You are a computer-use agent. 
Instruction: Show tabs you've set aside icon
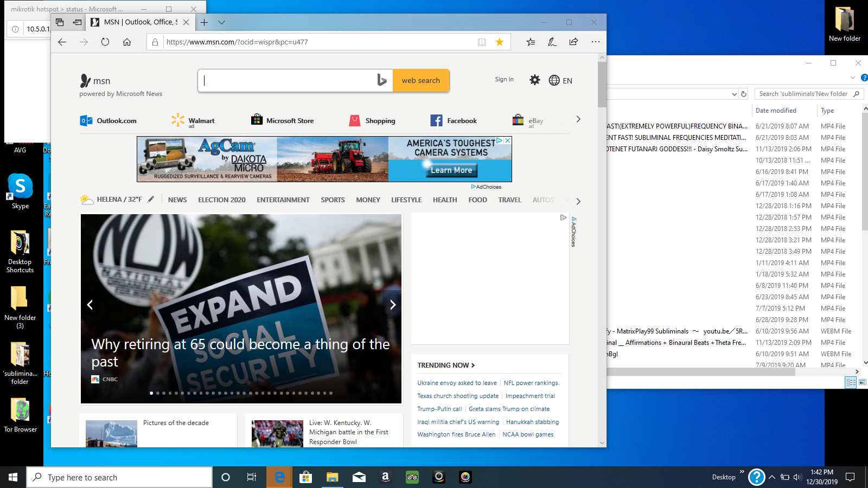[x=60, y=22]
